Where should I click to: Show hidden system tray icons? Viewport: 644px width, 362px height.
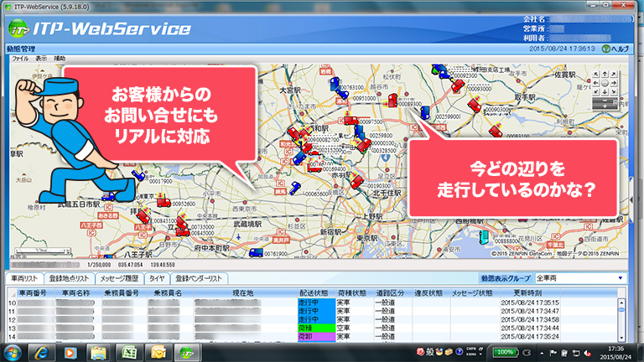pos(542,353)
